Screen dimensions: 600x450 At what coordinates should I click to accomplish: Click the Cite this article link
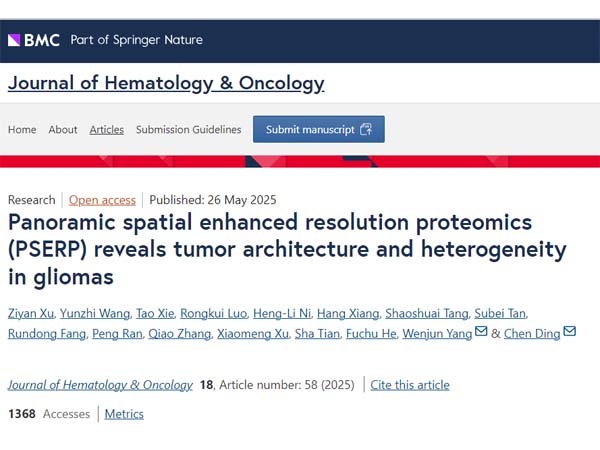(x=410, y=384)
